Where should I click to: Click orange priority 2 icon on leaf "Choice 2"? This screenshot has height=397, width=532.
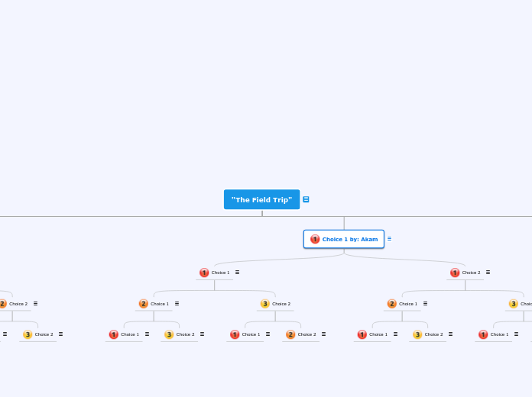[x=290, y=334]
